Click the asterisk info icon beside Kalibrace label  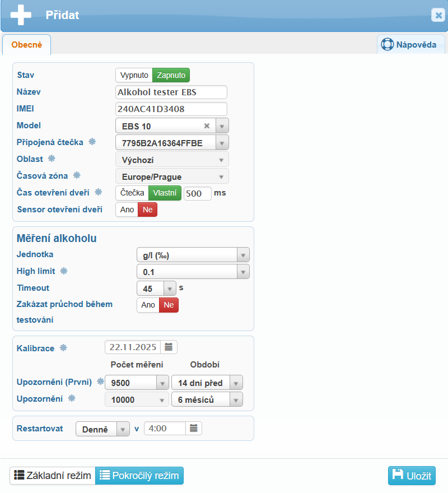point(63,348)
